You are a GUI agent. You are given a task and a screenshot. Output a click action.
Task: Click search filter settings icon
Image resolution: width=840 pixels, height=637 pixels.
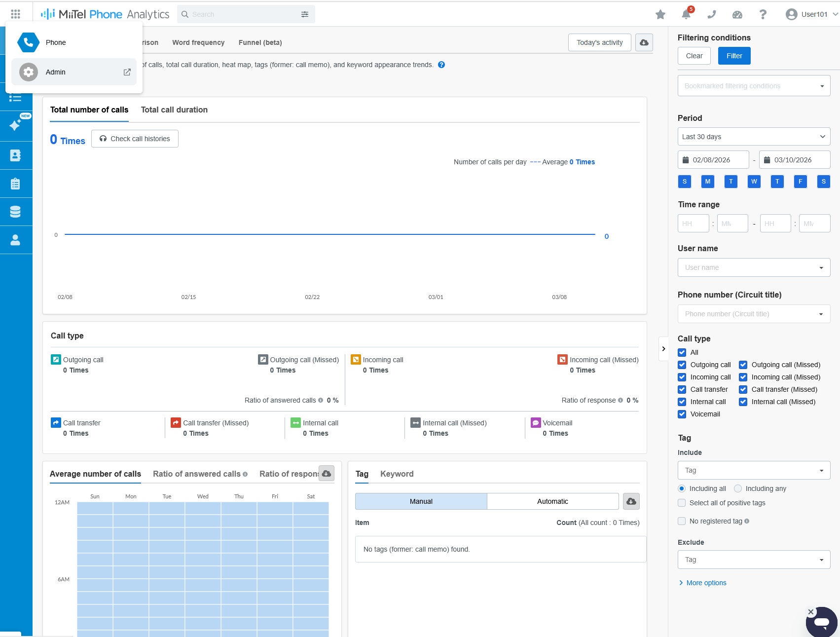click(x=305, y=14)
